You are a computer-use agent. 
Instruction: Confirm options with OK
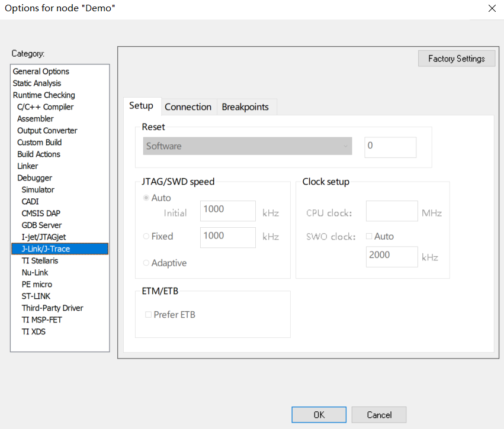tap(319, 415)
